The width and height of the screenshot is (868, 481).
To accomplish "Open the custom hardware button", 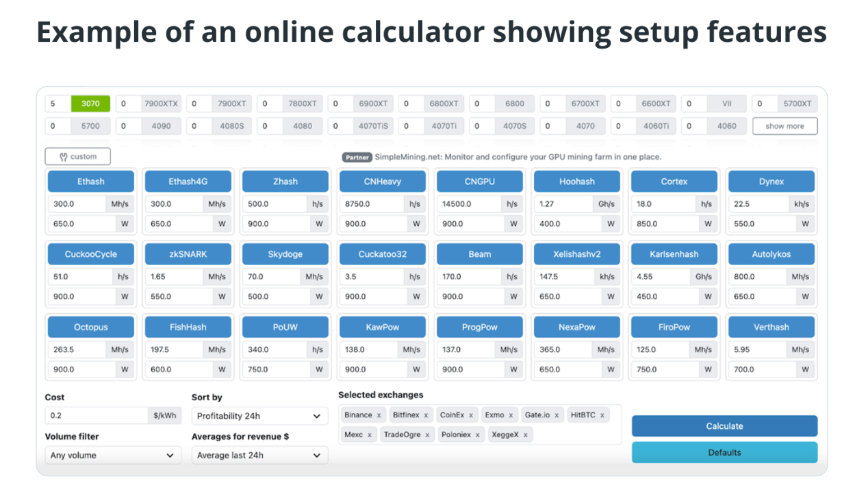I will (x=78, y=156).
